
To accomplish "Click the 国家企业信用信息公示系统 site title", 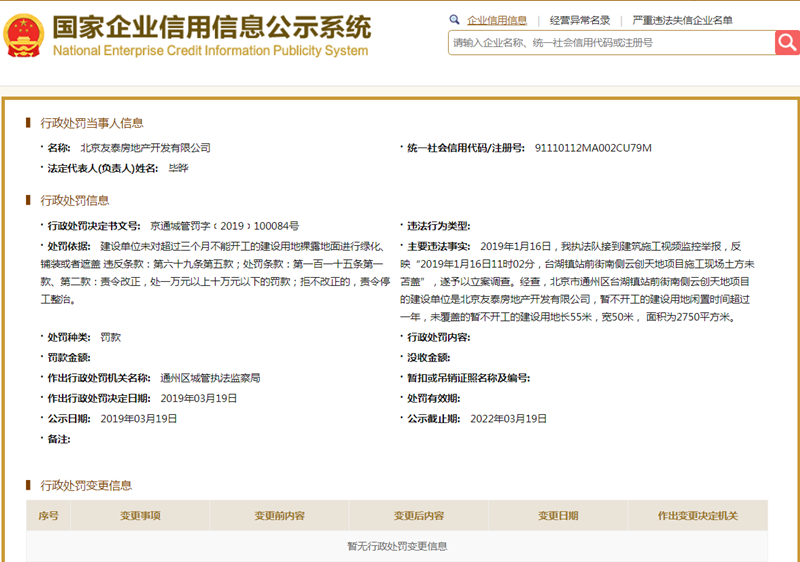I will click(x=210, y=25).
